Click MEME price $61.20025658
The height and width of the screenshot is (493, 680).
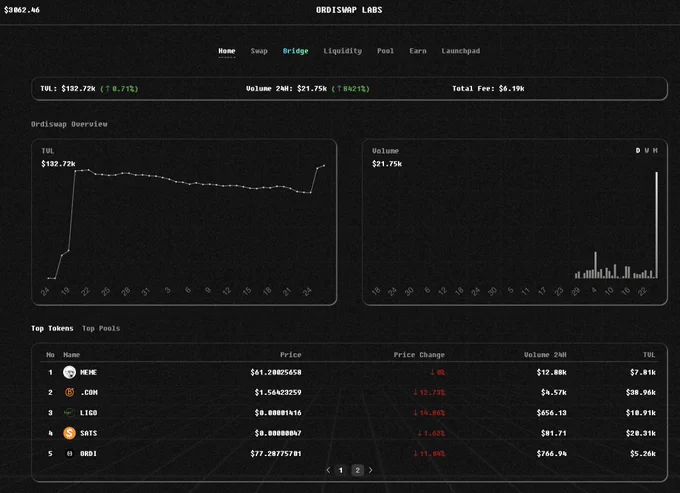276,372
